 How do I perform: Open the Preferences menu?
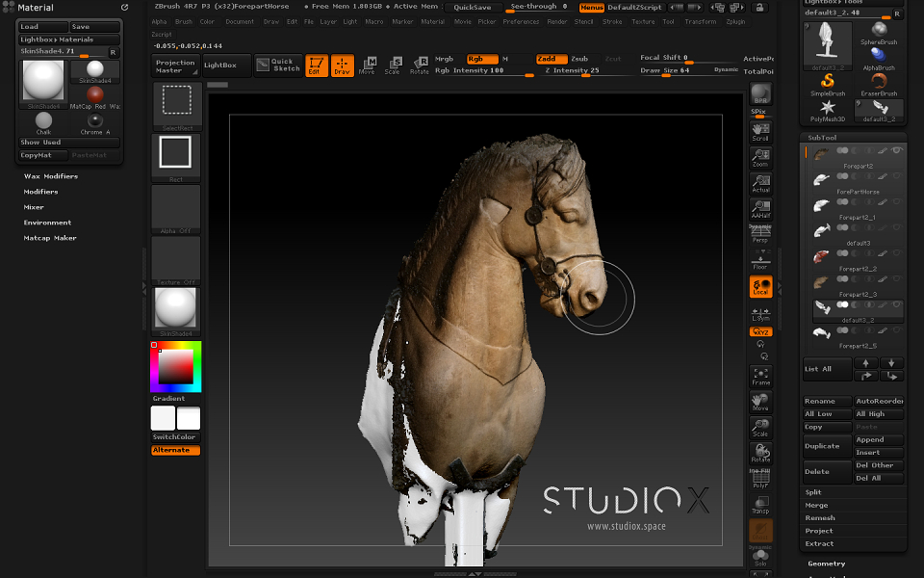[521, 22]
